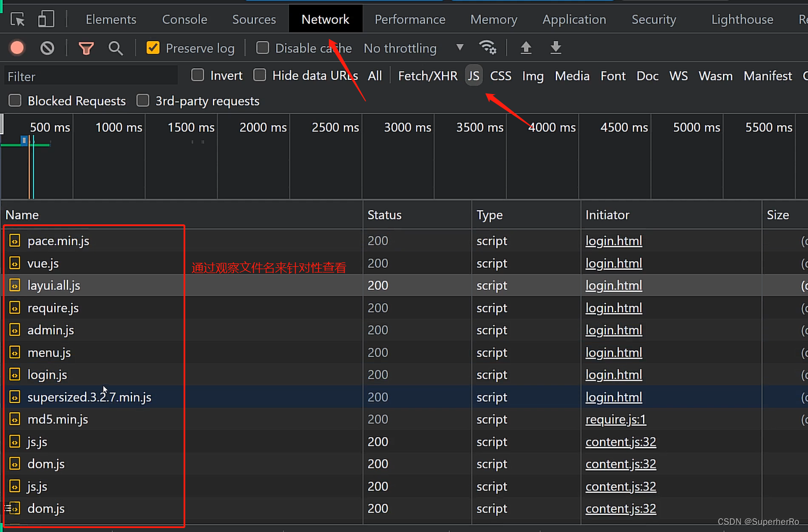Select the menu.js request name
The image size is (808, 532).
(49, 352)
